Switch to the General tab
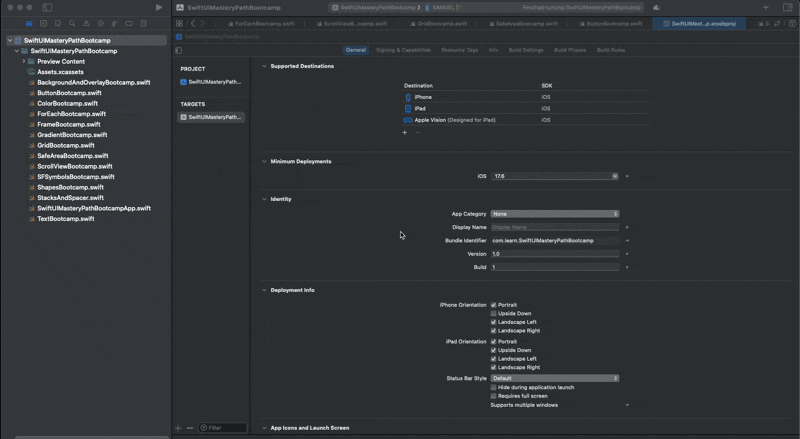 356,50
